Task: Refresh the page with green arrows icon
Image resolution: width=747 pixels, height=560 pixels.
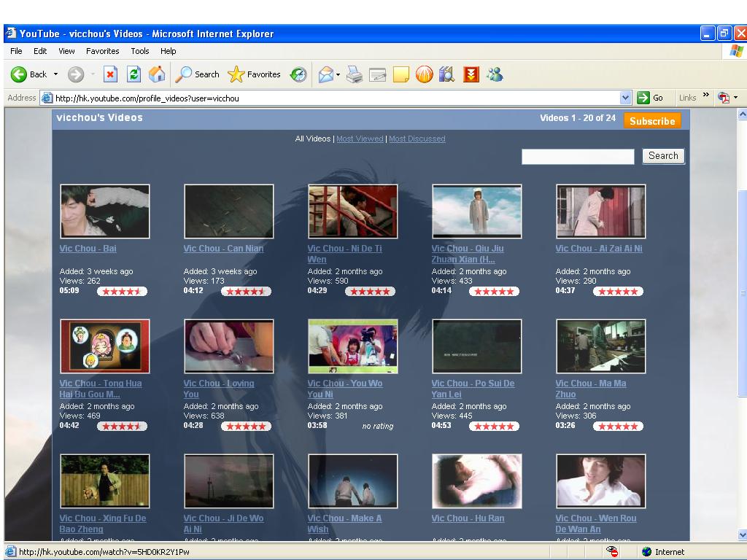Action: [x=134, y=74]
